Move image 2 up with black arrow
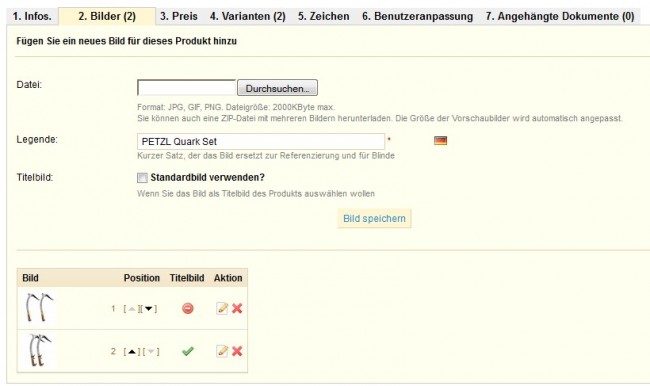650x386 pixels. click(x=132, y=352)
